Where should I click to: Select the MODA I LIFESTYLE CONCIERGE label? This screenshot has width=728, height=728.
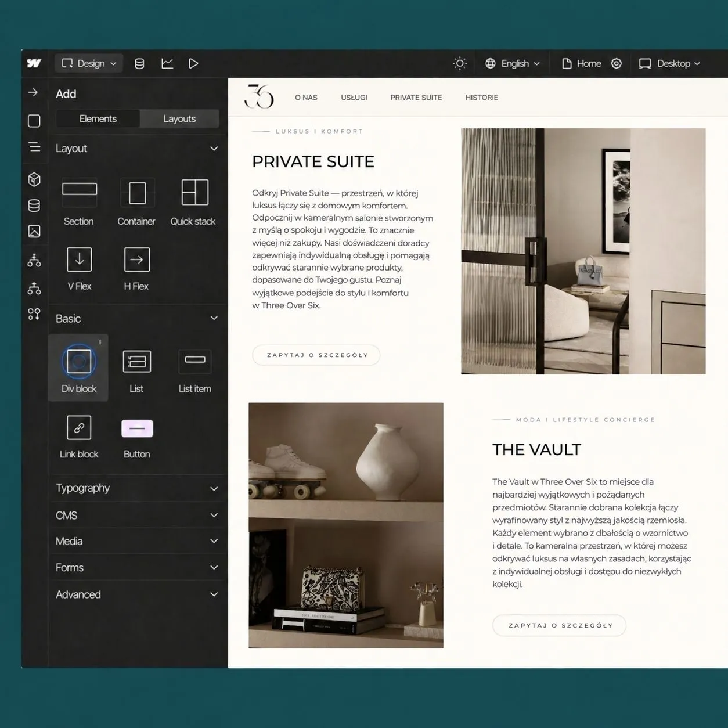point(585,420)
